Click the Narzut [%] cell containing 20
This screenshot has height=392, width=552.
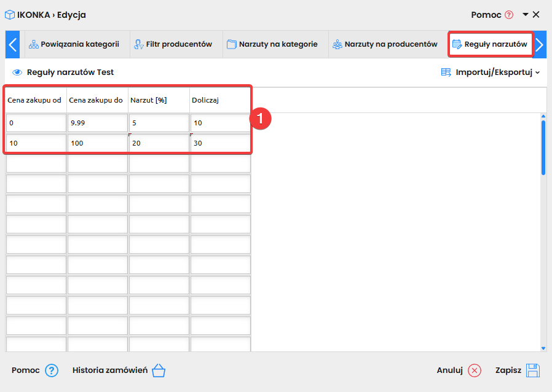coord(159,143)
